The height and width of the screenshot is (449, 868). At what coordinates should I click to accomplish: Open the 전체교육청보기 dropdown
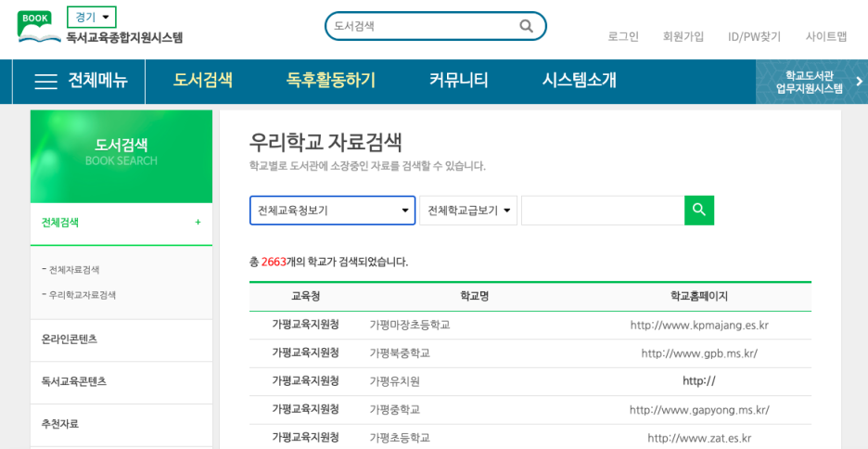[333, 211]
